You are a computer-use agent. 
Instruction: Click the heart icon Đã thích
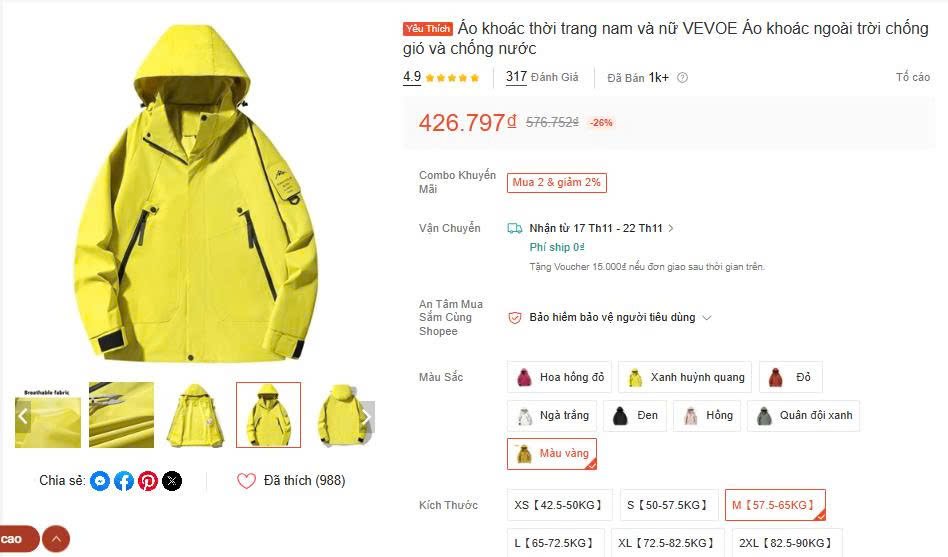[x=246, y=481]
